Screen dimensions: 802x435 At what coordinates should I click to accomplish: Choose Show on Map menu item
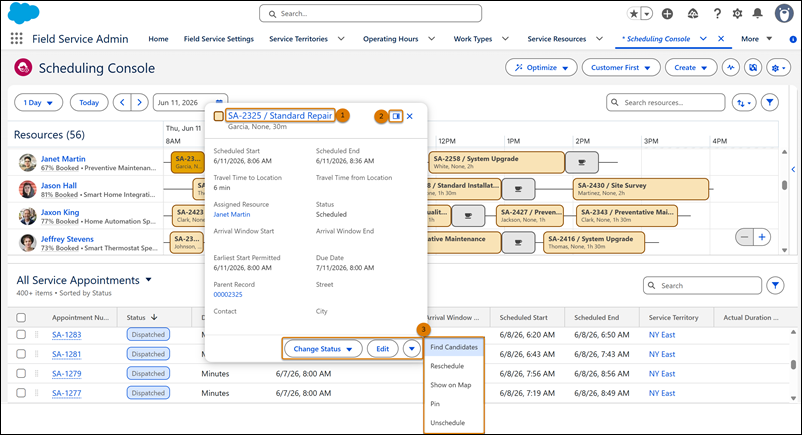click(x=454, y=385)
